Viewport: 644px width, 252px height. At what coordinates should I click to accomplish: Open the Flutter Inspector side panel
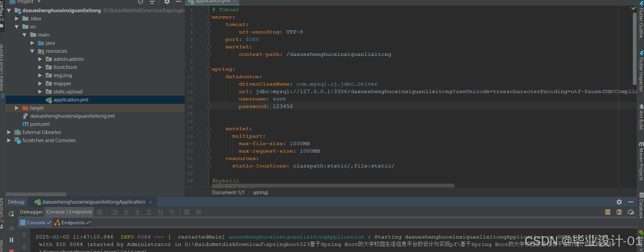641,71
